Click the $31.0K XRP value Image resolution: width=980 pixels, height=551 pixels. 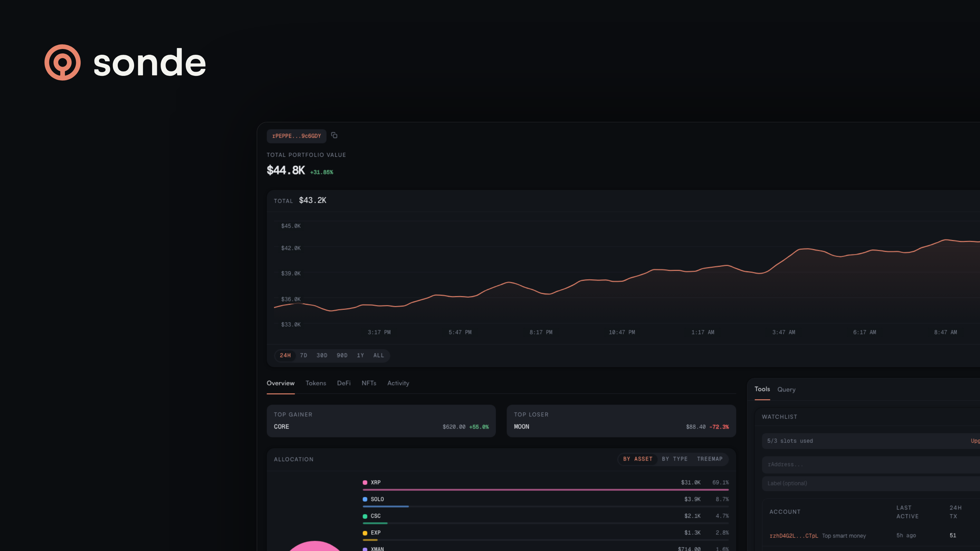690,483
